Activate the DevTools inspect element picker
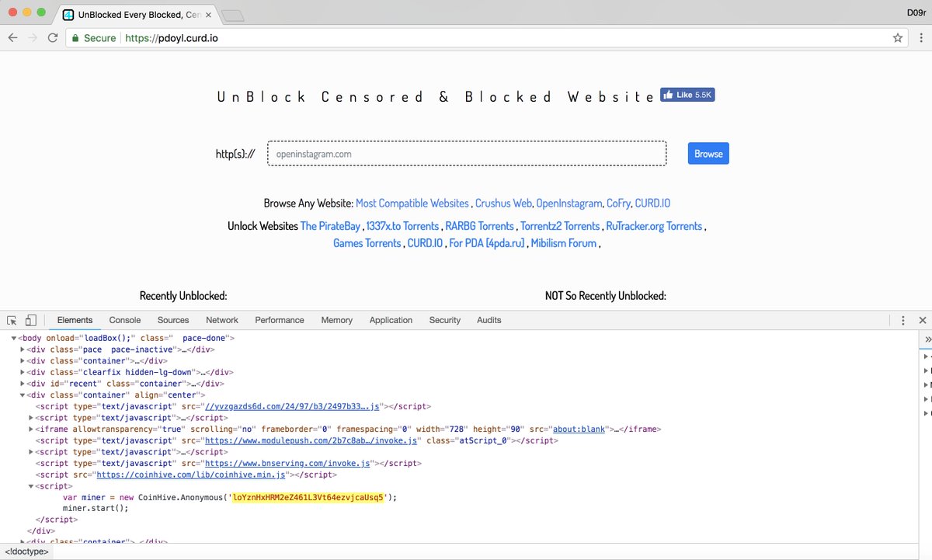The height and width of the screenshot is (560, 932). pos(12,320)
